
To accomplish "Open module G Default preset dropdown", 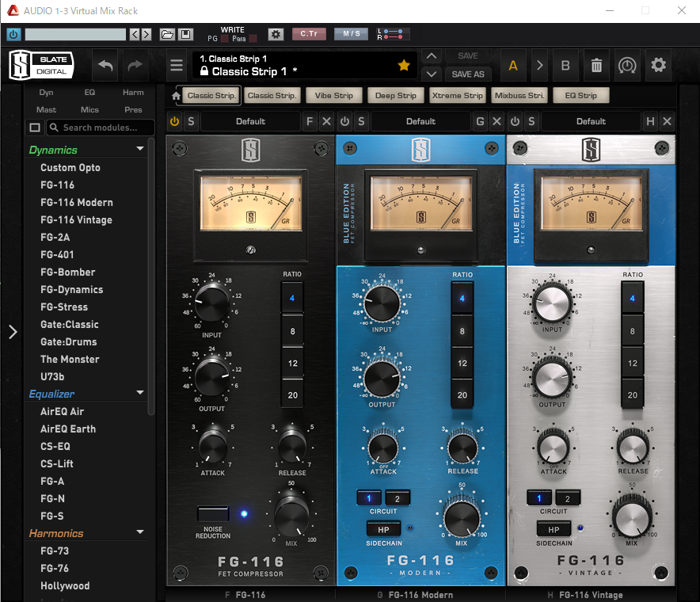I will click(420, 121).
